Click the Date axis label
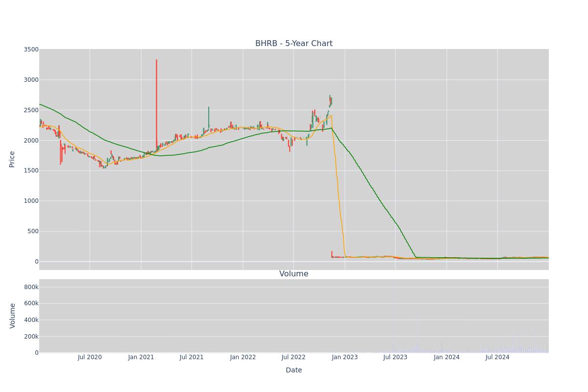The image size is (588, 392). [x=294, y=370]
